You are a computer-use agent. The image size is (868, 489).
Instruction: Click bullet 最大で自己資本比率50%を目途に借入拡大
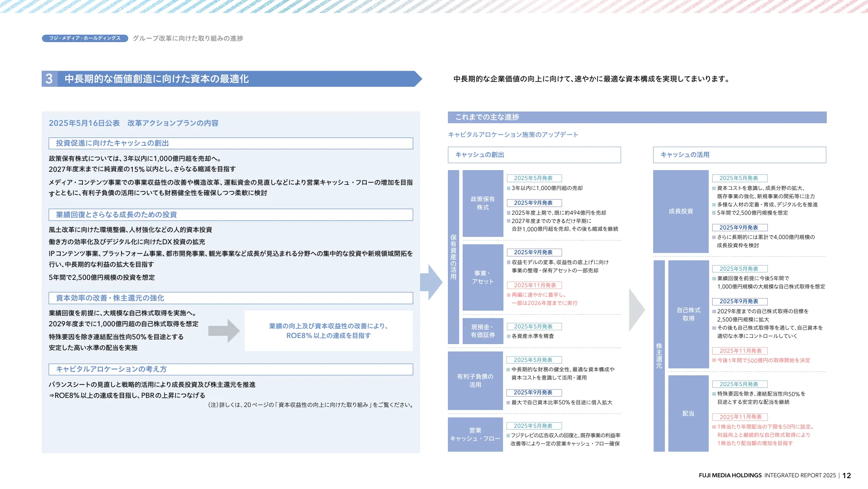coord(560,403)
